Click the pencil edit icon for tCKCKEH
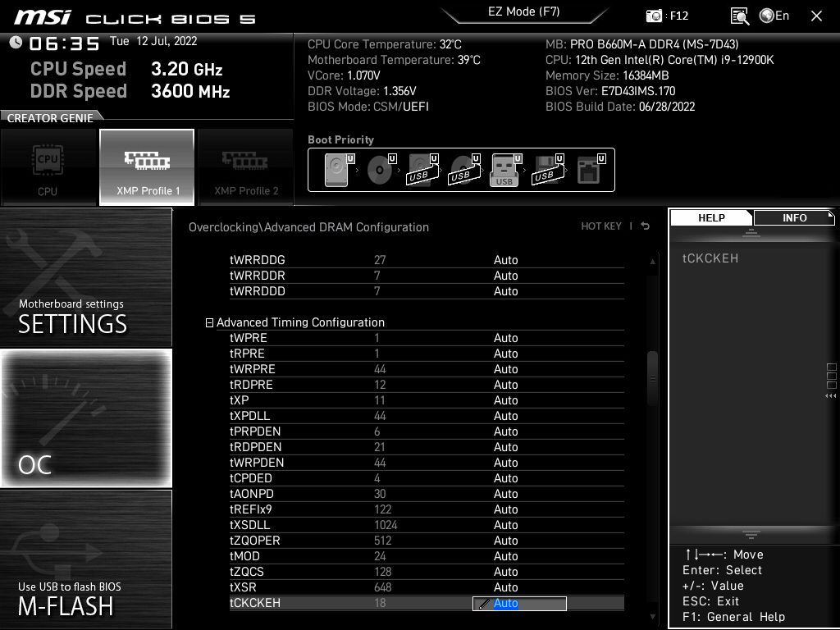The image size is (840, 630). pyautogui.click(x=483, y=604)
